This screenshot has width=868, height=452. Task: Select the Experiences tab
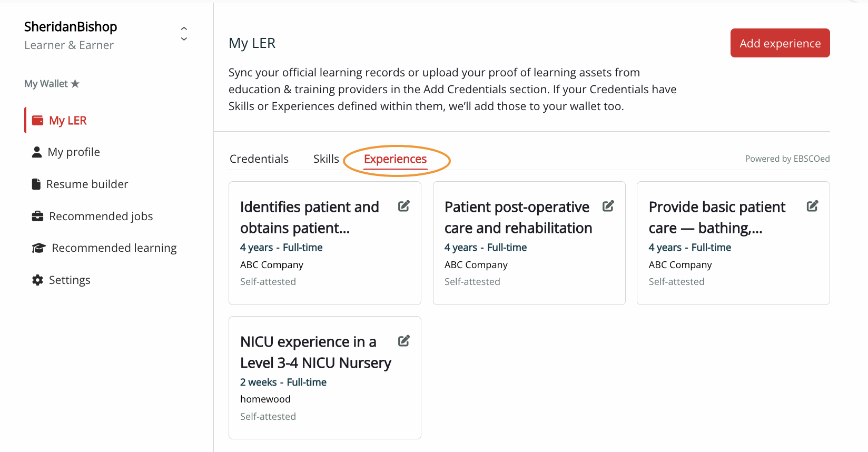(396, 159)
